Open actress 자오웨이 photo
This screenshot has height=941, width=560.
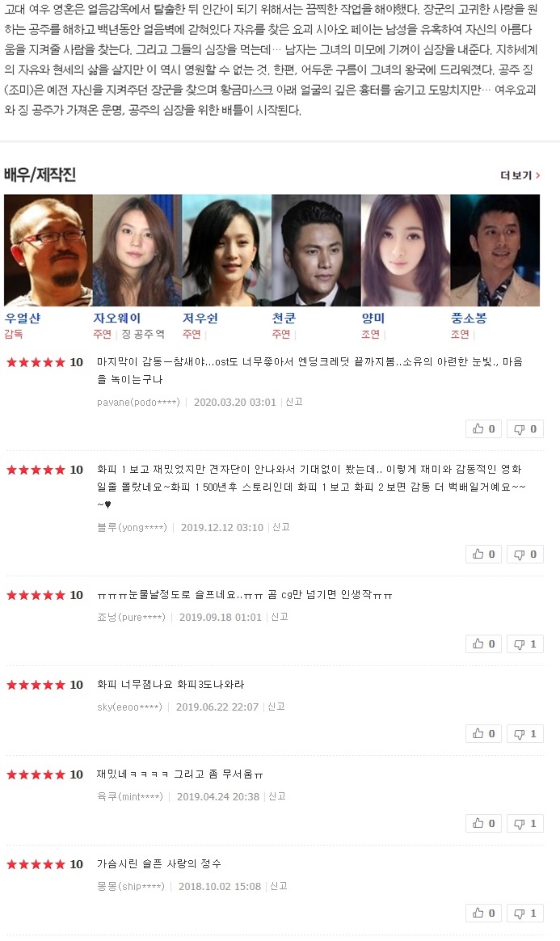click(137, 251)
